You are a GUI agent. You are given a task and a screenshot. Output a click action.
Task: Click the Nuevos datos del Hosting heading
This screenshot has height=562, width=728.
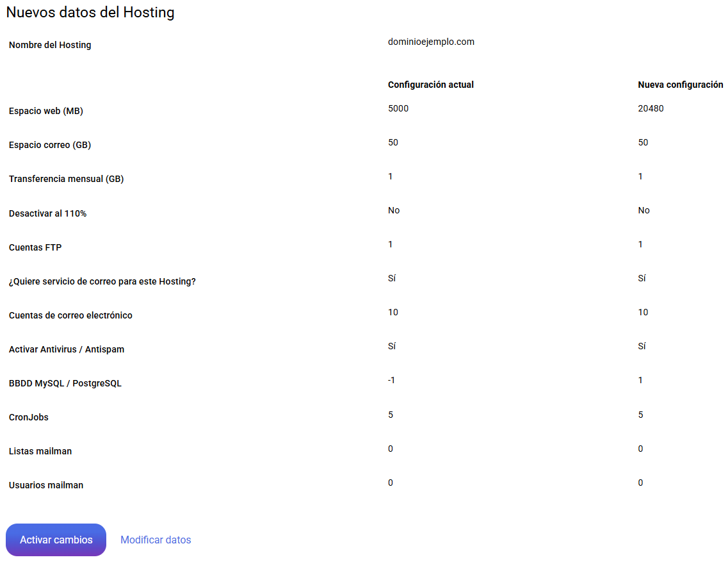click(90, 12)
